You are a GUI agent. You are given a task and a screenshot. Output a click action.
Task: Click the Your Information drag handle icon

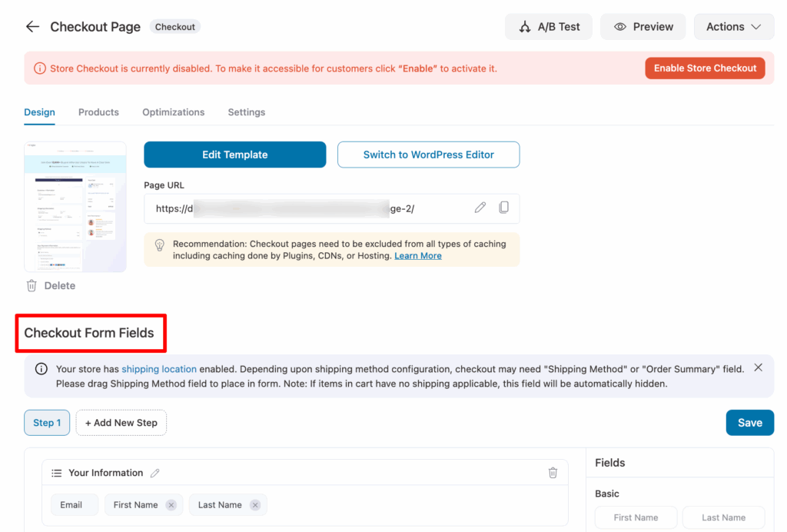click(x=57, y=473)
